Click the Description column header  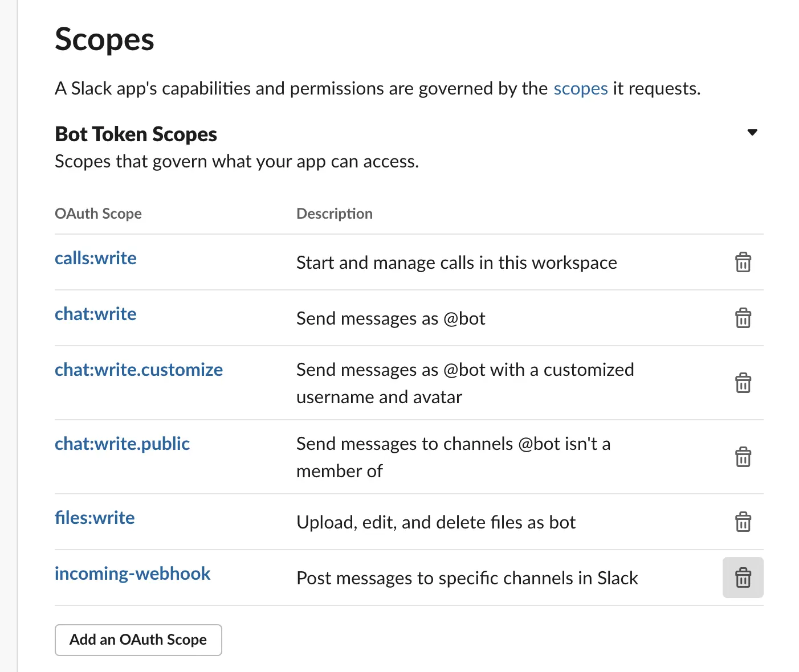pos(335,214)
